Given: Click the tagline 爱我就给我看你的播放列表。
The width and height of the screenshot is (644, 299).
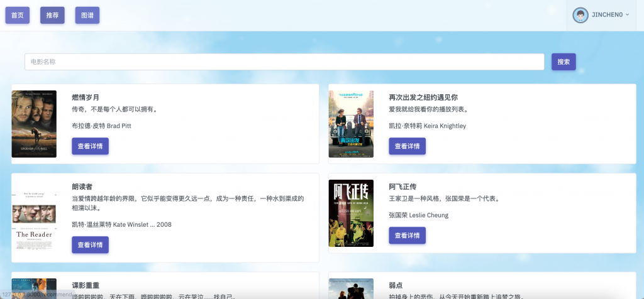Looking at the screenshot, I should click(429, 109).
